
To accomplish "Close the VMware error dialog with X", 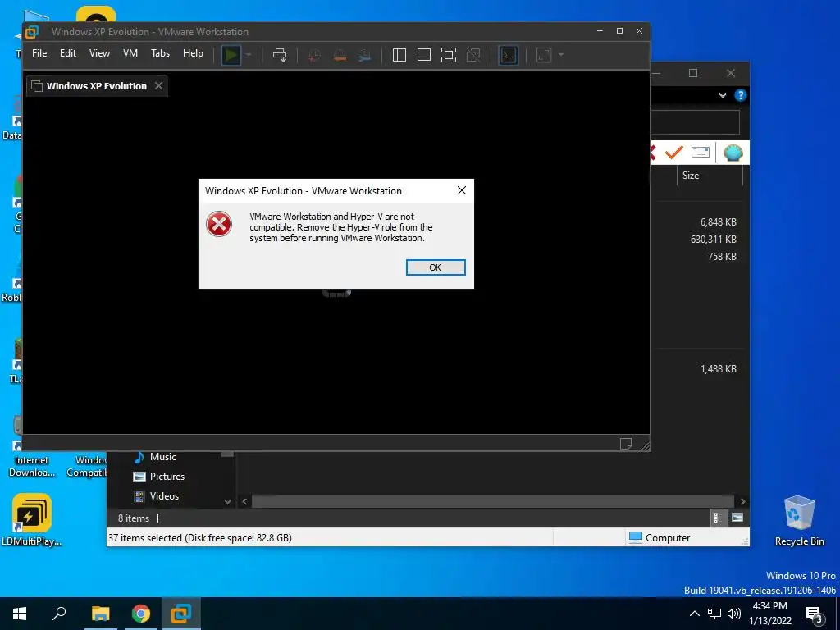I will 462,190.
